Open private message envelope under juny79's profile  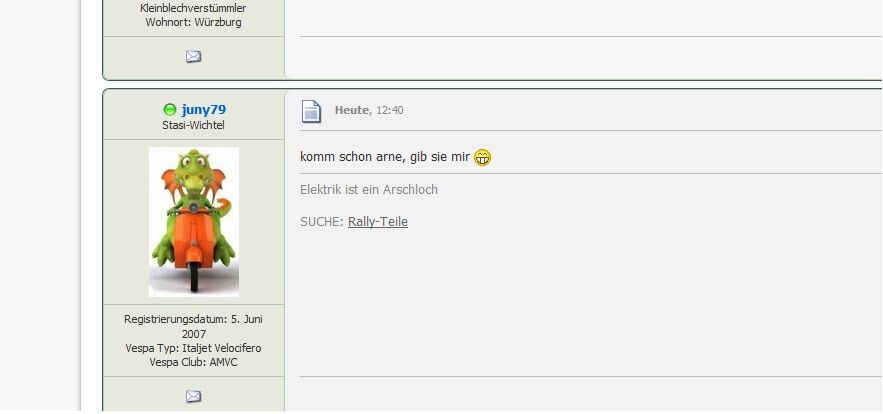[x=193, y=397]
